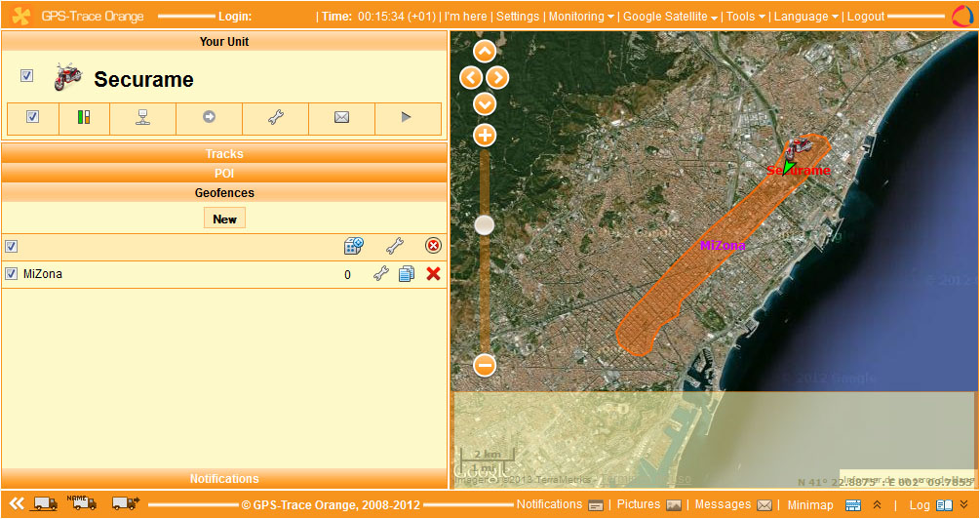Screen dimensions: 980x519
Task: Open Settings from the top menu
Action: [518, 17]
